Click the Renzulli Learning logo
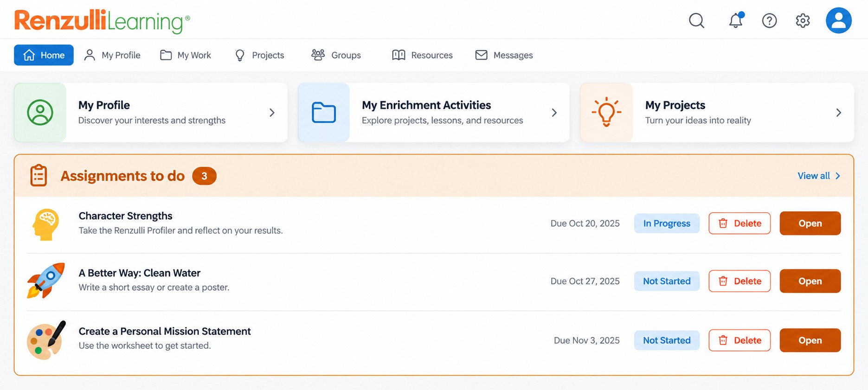Viewport: 868px width, 390px height. pyautogui.click(x=102, y=21)
